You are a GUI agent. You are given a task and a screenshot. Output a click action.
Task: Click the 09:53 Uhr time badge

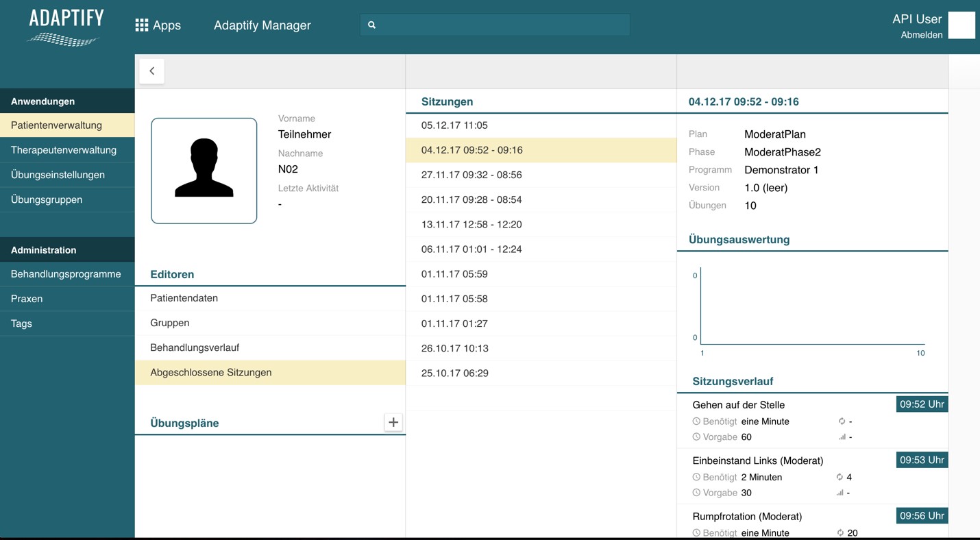point(922,460)
